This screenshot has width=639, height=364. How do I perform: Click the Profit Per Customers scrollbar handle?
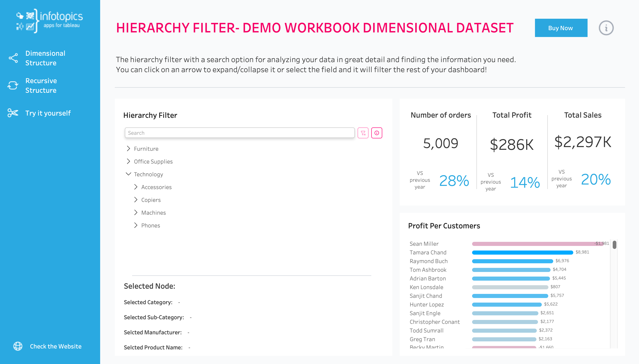615,245
